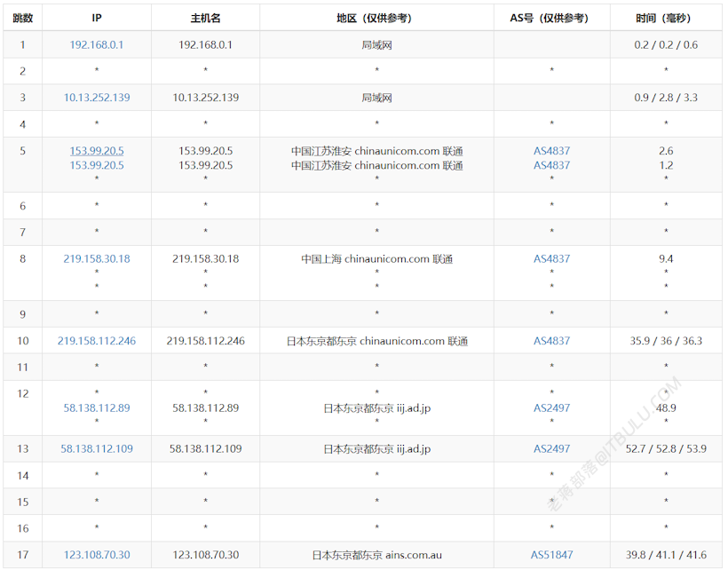The height and width of the screenshot is (570, 728).
Task: Select the time value 0.9 / 2.8 / 3.3
Action: [666, 98]
